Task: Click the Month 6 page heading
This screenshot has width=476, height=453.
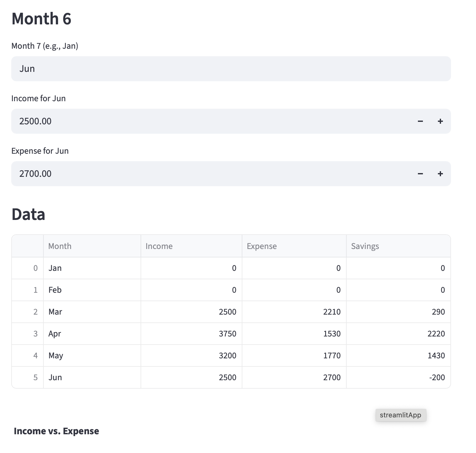Action: (41, 19)
